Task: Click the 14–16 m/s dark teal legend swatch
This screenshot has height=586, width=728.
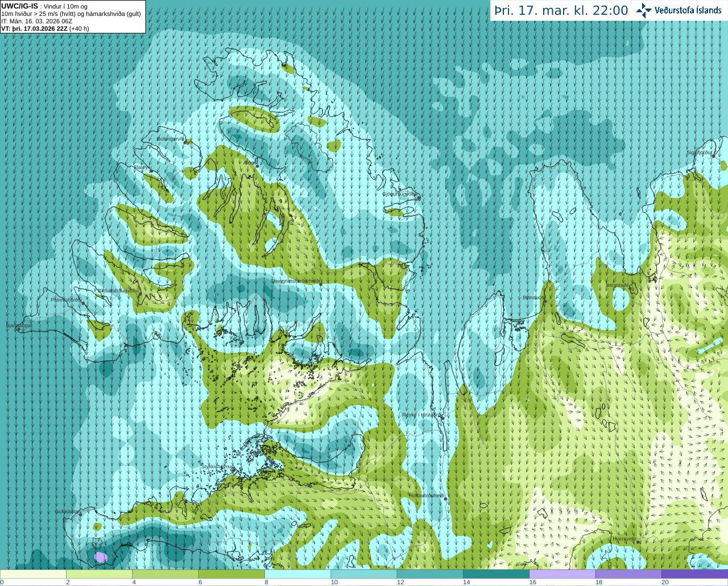Action: point(496,574)
